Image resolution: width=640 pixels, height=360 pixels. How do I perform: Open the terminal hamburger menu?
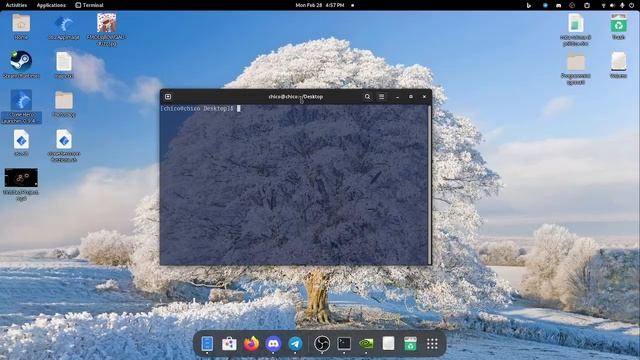(381, 97)
